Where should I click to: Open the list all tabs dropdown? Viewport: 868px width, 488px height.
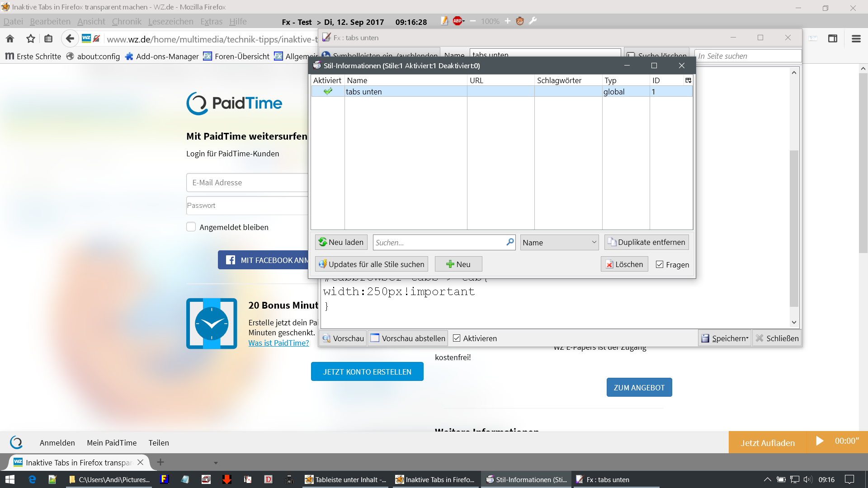pyautogui.click(x=216, y=463)
